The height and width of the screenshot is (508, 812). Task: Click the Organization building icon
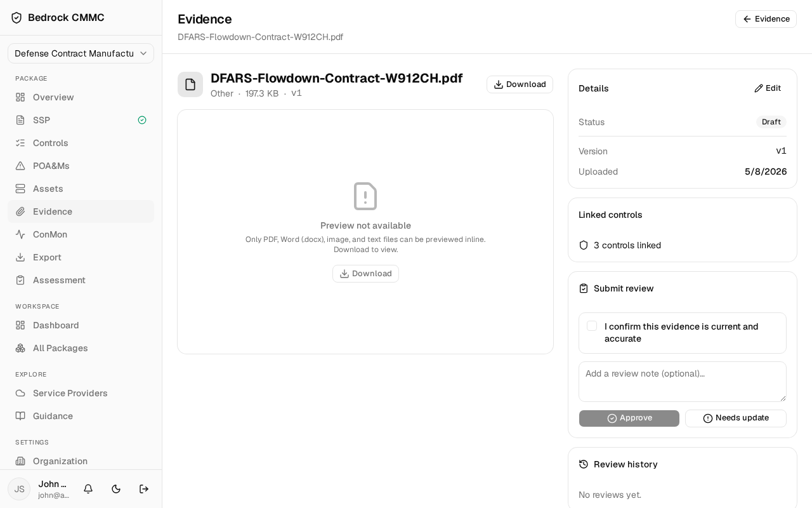(20, 461)
